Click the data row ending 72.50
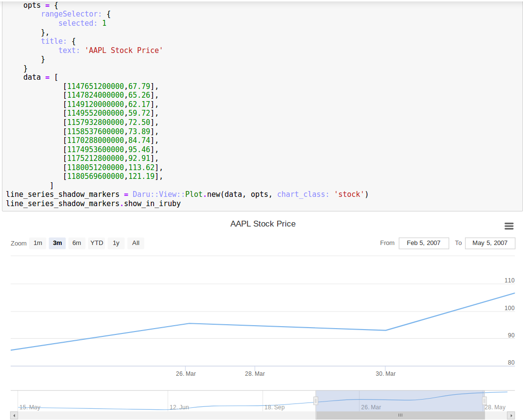The width and height of the screenshot is (523, 420). (x=111, y=122)
